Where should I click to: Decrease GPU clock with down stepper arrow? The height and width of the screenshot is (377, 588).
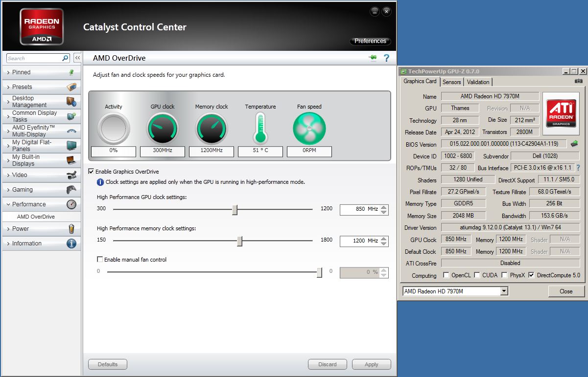384,212
